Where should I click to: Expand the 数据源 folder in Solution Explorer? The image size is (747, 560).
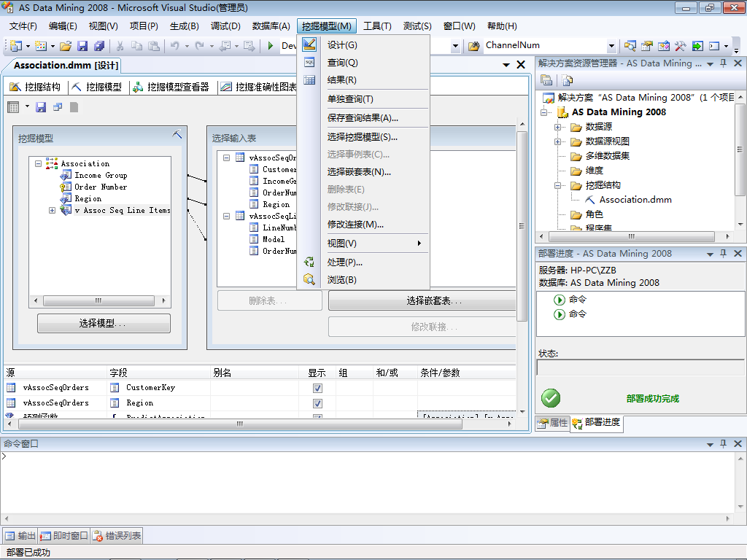557,127
